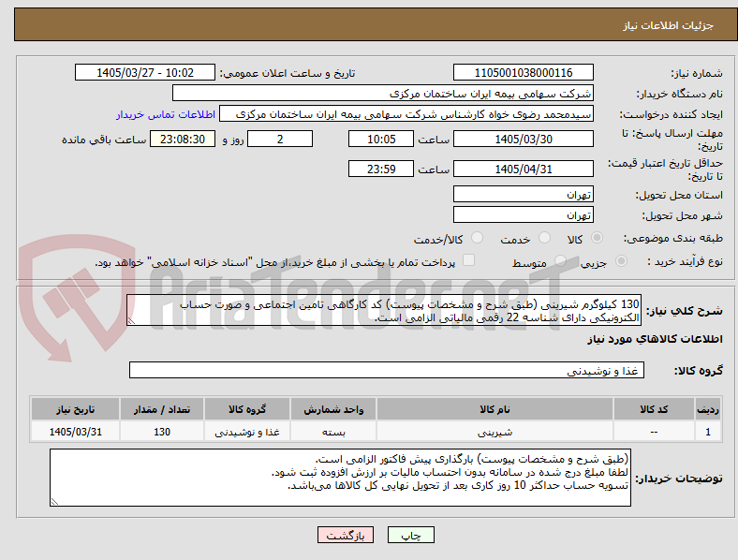Click the غذا و نوشیدنی table cell
The height and width of the screenshot is (560, 738).
[x=247, y=432]
